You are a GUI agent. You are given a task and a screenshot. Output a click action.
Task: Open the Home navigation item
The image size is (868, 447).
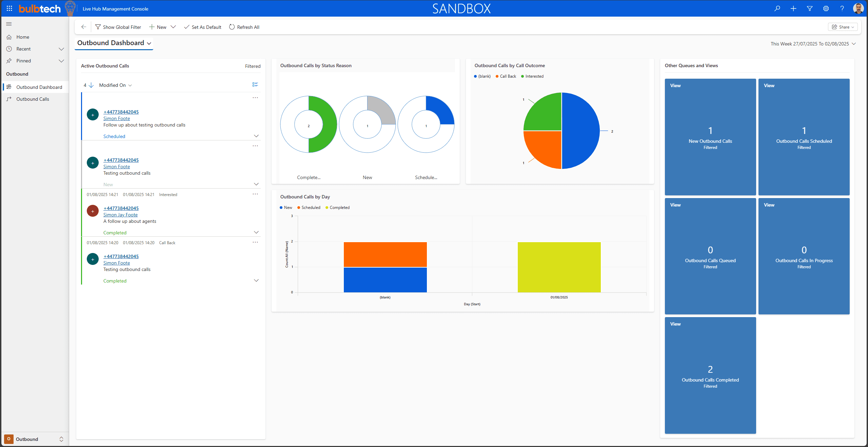23,37
